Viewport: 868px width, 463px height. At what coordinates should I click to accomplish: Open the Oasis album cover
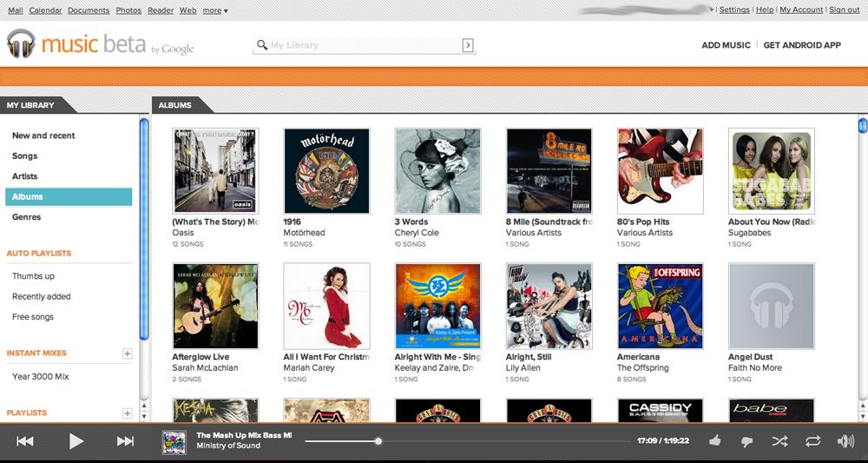(215, 170)
